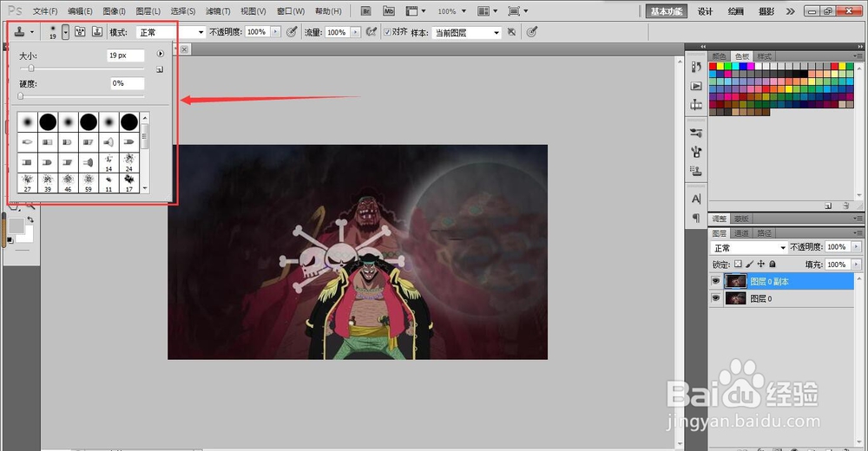Switch to the 通道 channels tab
This screenshot has width=868, height=451.
point(742,233)
